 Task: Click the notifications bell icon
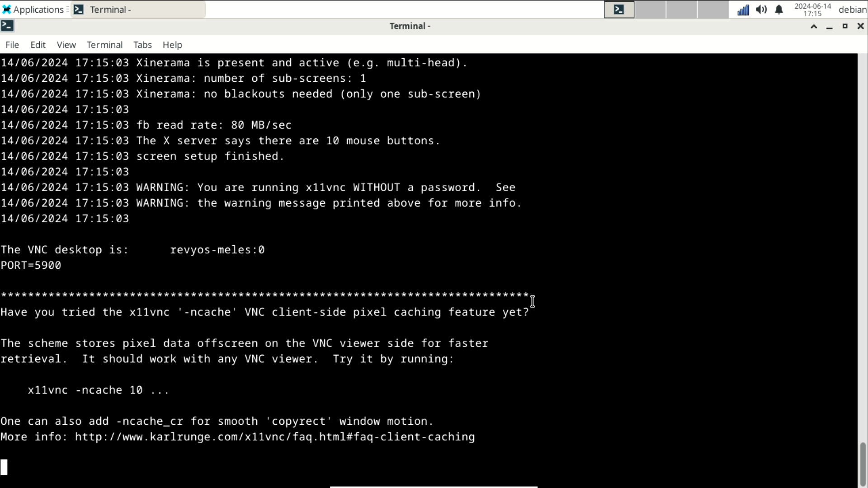click(x=779, y=9)
